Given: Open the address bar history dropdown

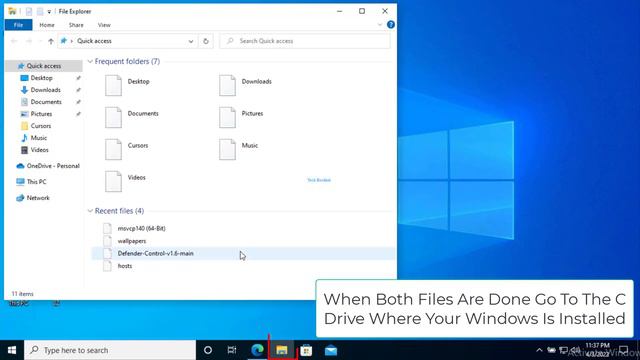Looking at the screenshot, I should pyautogui.click(x=191, y=41).
